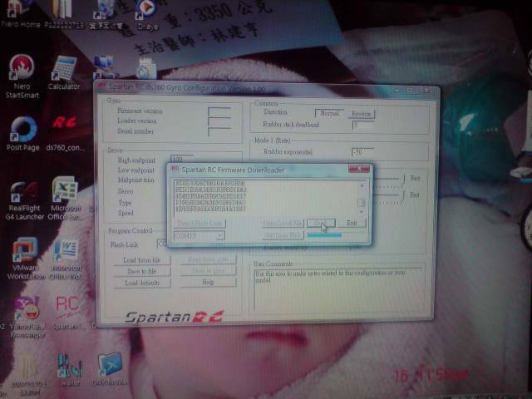Click the Firmware version readout field

click(x=219, y=111)
